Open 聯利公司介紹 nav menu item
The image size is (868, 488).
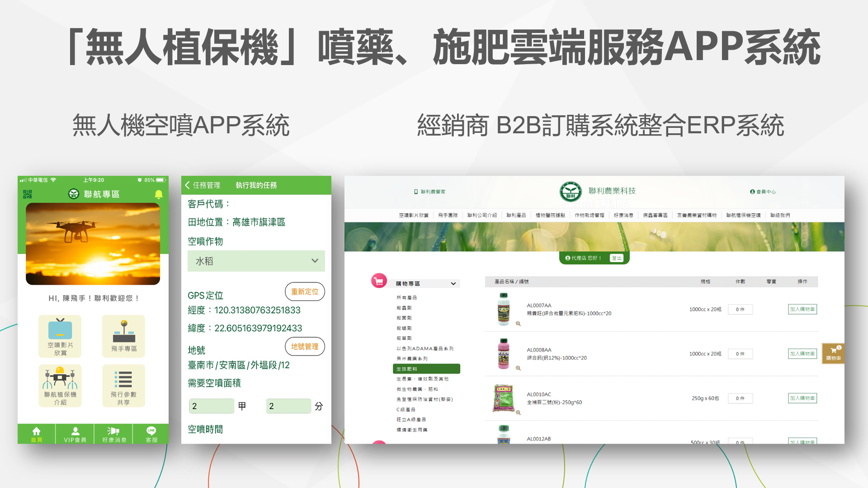482,215
